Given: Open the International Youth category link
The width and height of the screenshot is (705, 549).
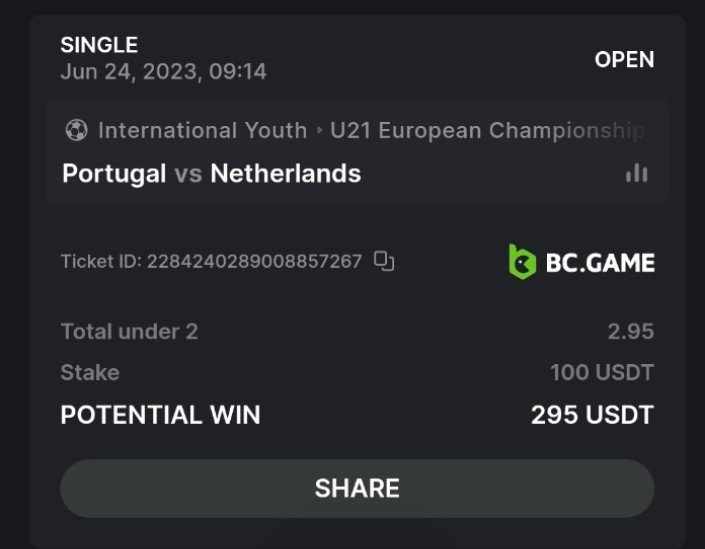Looking at the screenshot, I should 202,131.
